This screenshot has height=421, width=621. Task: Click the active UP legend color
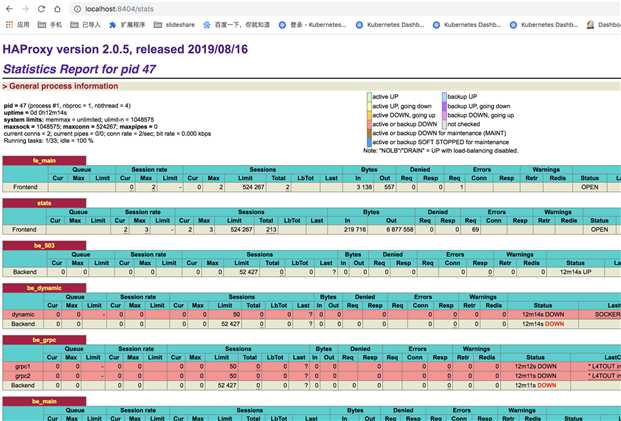point(370,97)
